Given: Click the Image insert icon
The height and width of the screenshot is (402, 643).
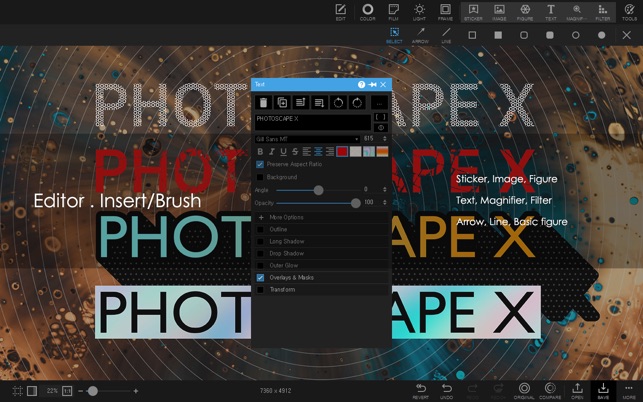Looking at the screenshot, I should point(499,12).
